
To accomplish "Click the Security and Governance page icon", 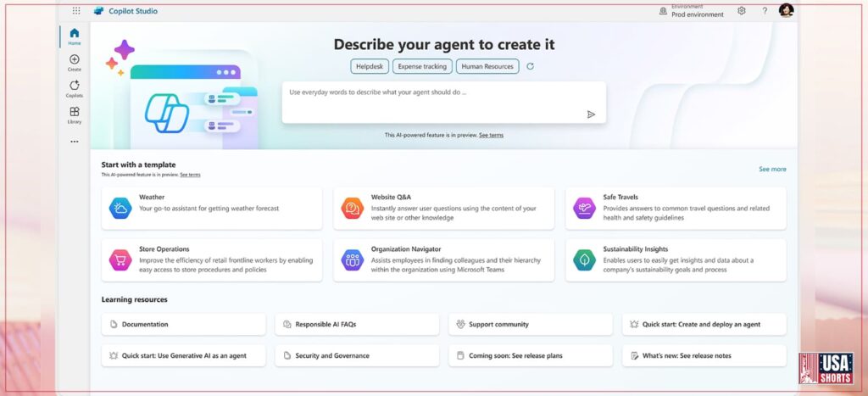I will pyautogui.click(x=287, y=355).
